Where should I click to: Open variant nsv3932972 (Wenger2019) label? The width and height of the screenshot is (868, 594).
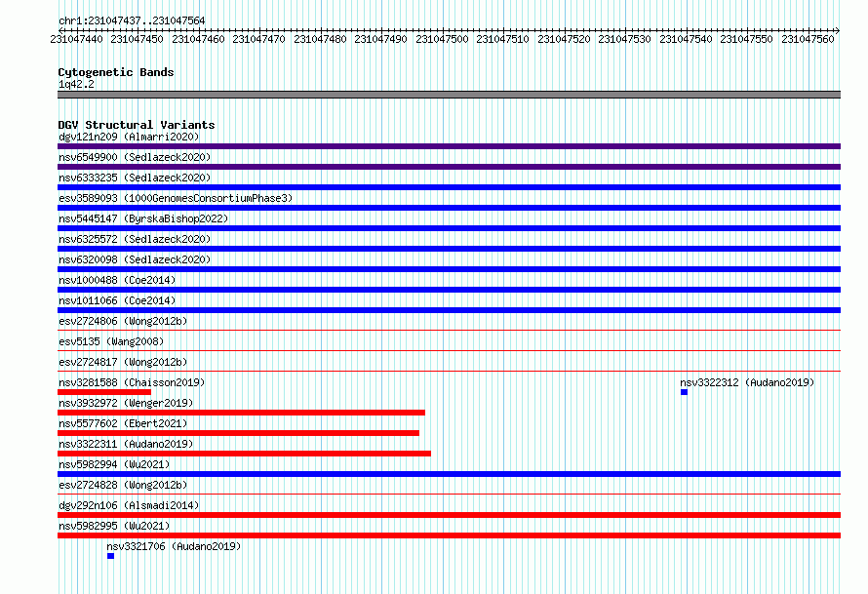tap(126, 403)
